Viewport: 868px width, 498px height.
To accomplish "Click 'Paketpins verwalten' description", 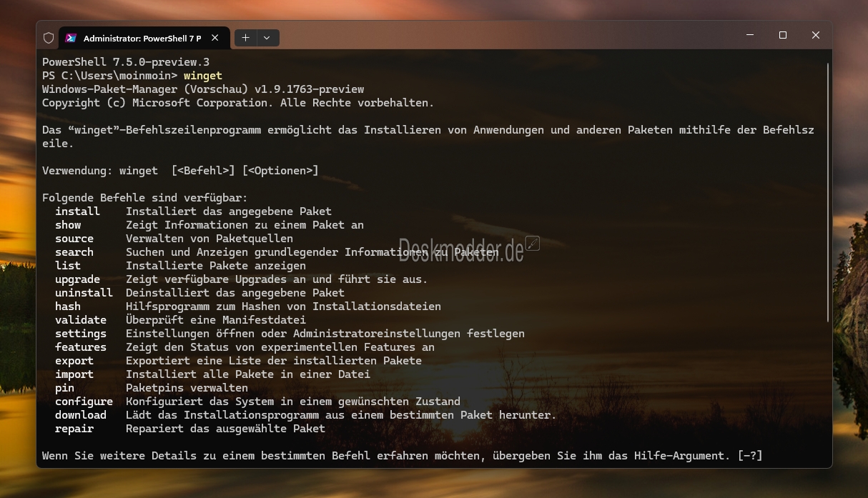I will [x=187, y=388].
